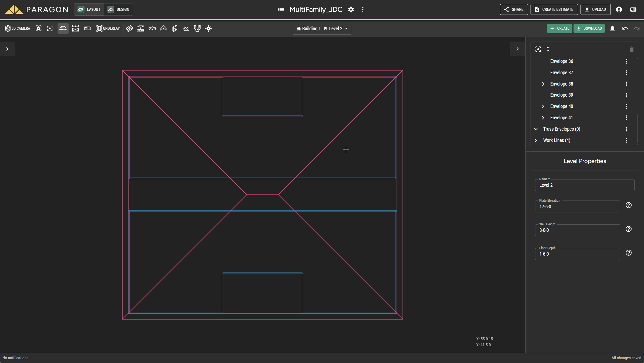This screenshot has width=644, height=363.
Task: Click the green Download button
Action: coord(589,28)
